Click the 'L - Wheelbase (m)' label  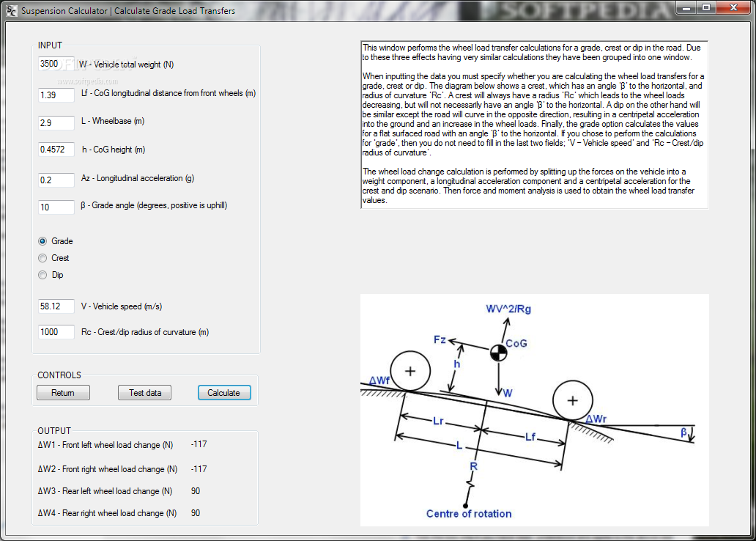[x=113, y=121]
